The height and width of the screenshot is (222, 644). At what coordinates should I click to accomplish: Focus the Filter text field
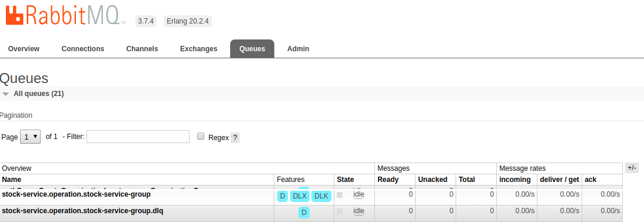[x=138, y=137]
